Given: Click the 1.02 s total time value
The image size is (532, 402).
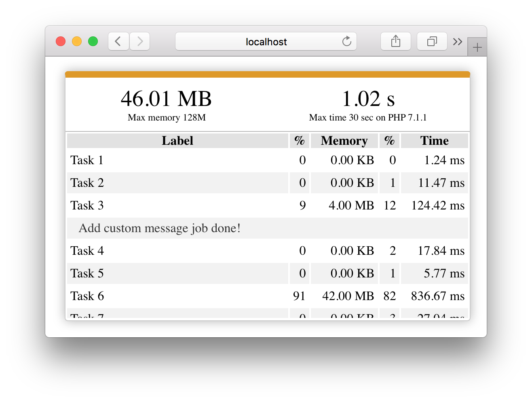Looking at the screenshot, I should point(368,98).
